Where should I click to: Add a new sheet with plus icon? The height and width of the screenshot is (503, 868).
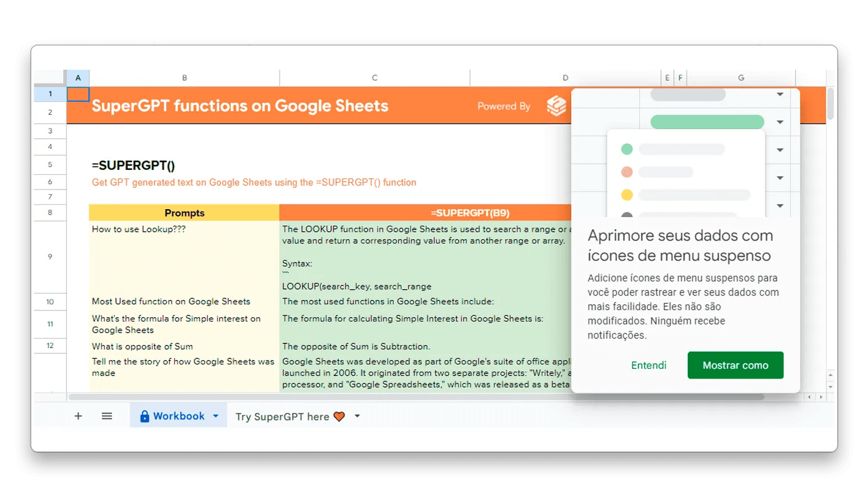pos(78,416)
